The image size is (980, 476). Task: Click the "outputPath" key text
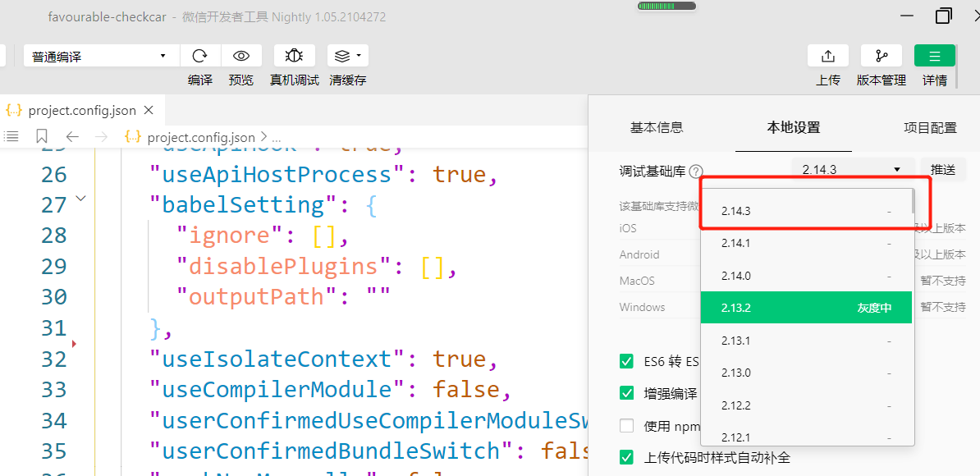(258, 297)
